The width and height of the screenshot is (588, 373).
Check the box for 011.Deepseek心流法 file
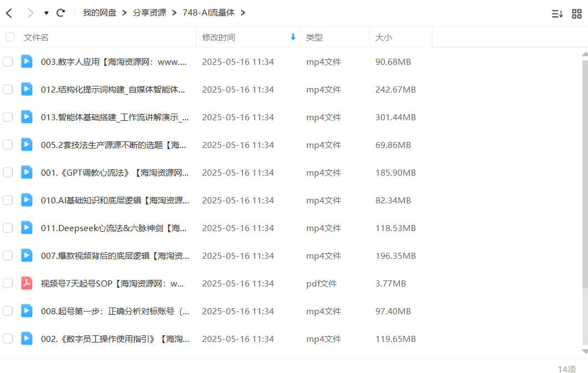8,228
